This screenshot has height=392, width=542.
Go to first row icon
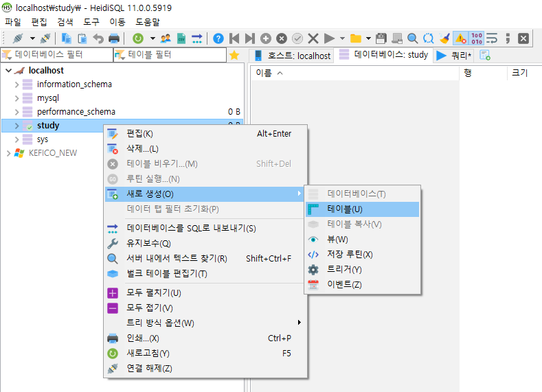pos(234,38)
